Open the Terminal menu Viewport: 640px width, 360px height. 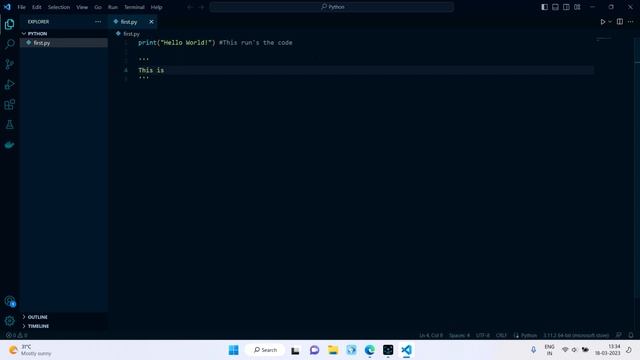point(134,7)
